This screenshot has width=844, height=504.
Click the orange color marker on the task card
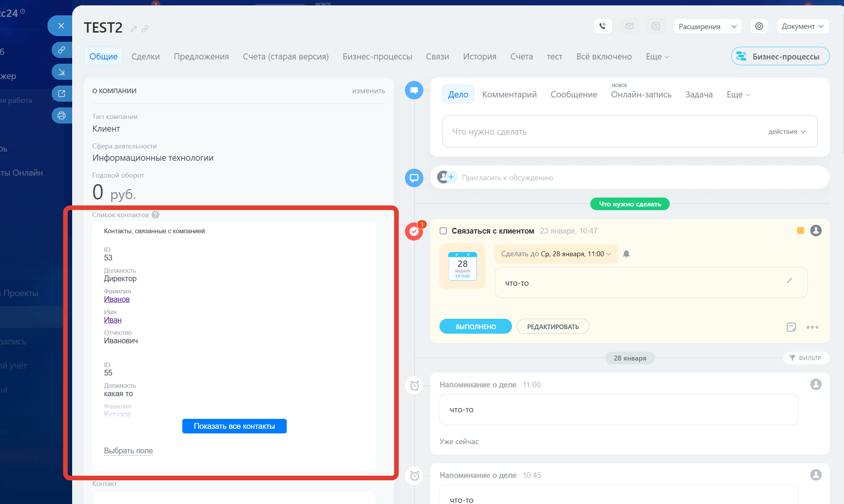point(800,231)
